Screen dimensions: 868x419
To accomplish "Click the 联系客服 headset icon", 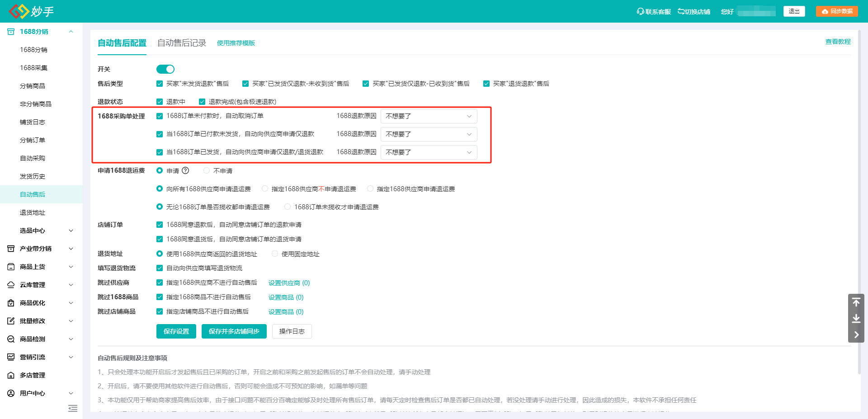I will [640, 11].
